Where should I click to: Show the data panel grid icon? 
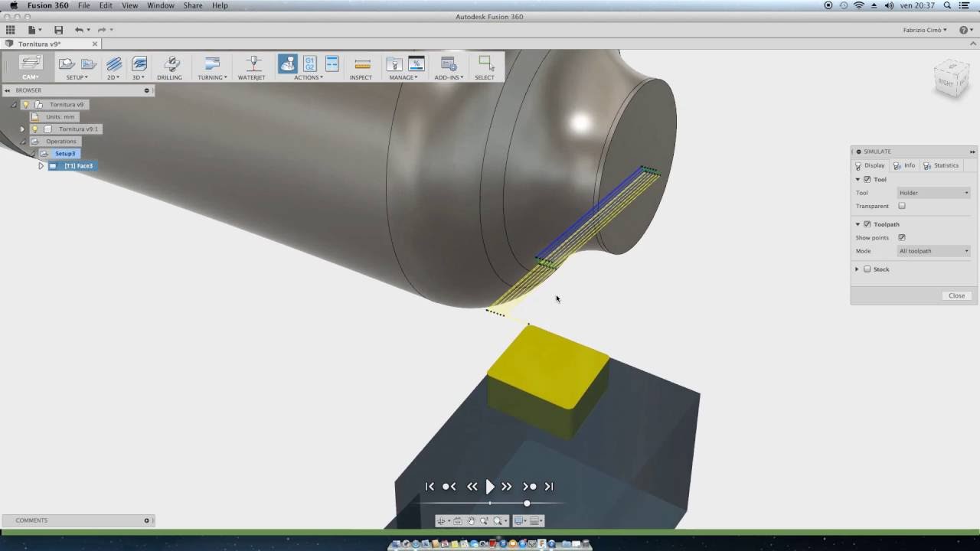pos(10,30)
